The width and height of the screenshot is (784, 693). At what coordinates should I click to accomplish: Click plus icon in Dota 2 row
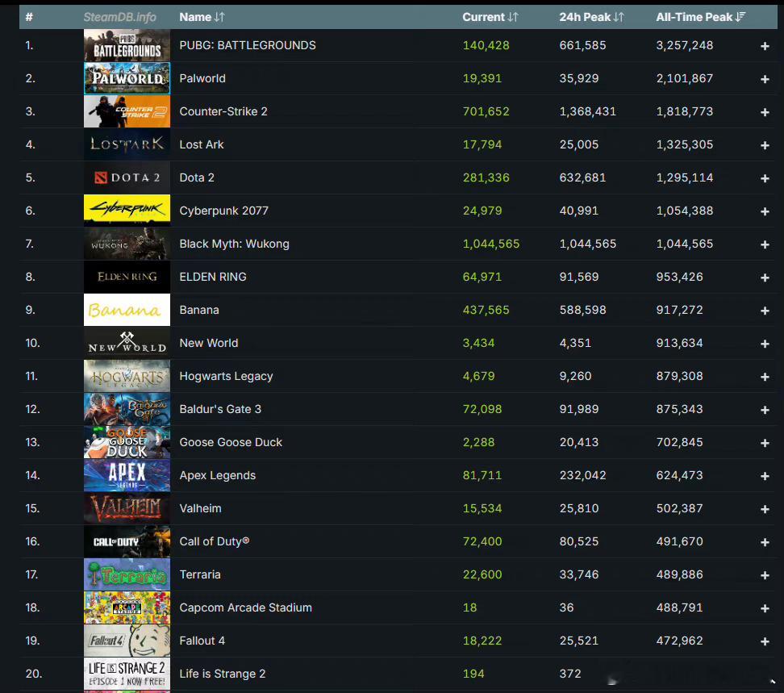coord(765,178)
